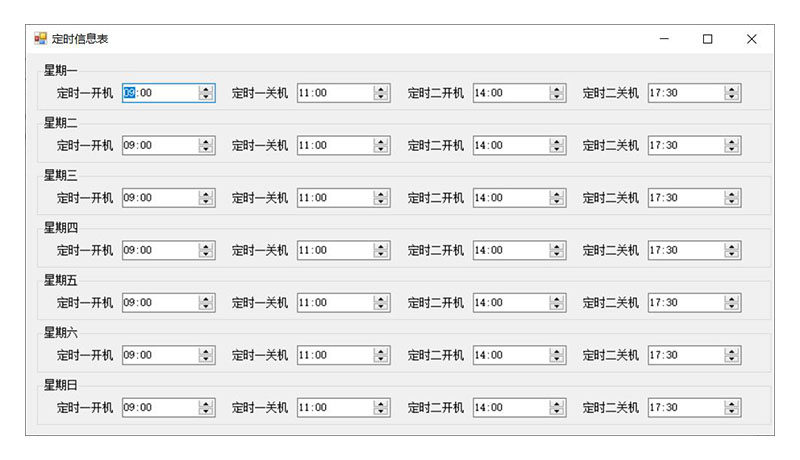Image resolution: width=800 pixels, height=460 pixels.
Task: Click 星期六 定时二开机 field showing 14:00
Action: pyautogui.click(x=519, y=355)
